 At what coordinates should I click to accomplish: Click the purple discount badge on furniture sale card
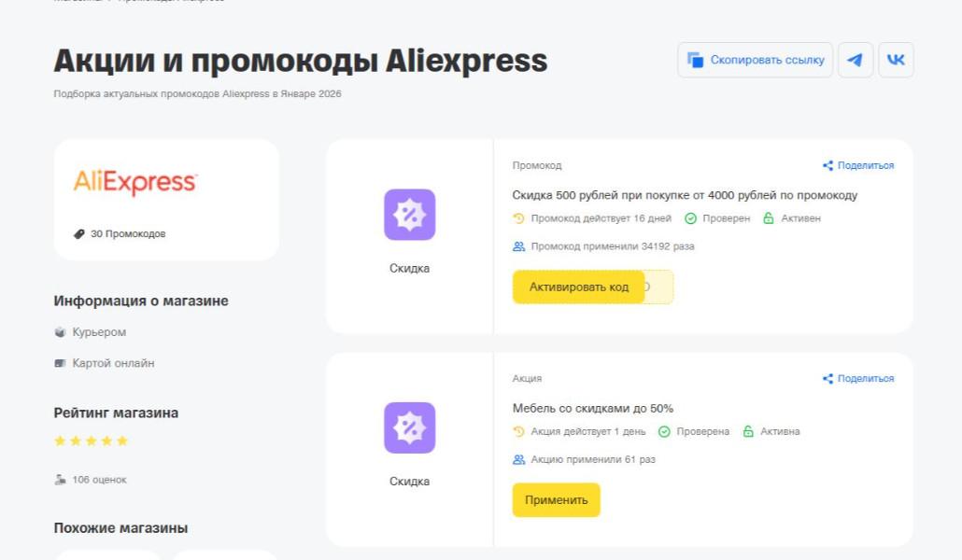click(x=409, y=427)
